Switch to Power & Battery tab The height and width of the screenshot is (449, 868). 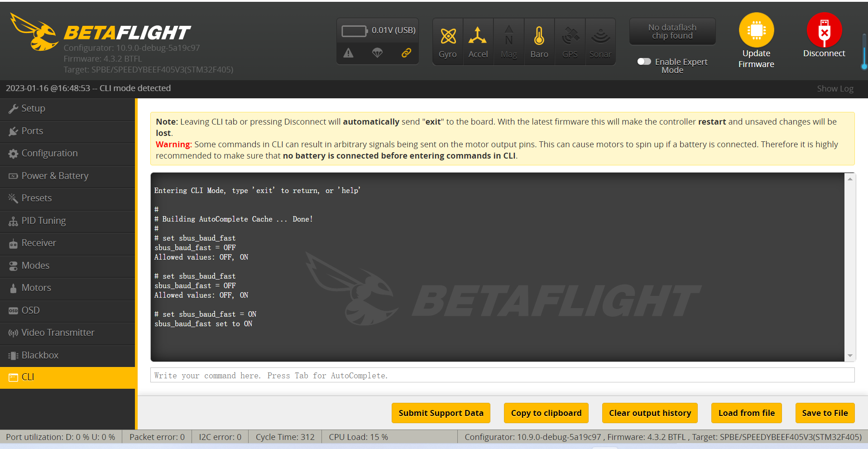point(67,176)
